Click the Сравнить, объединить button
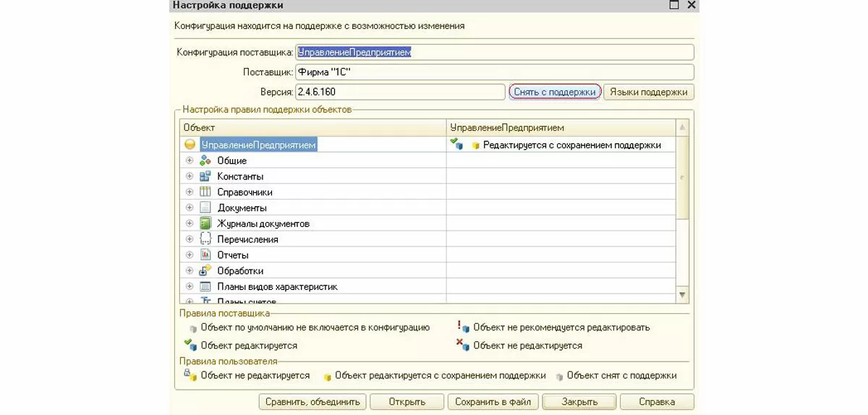868x415 pixels. (x=312, y=402)
